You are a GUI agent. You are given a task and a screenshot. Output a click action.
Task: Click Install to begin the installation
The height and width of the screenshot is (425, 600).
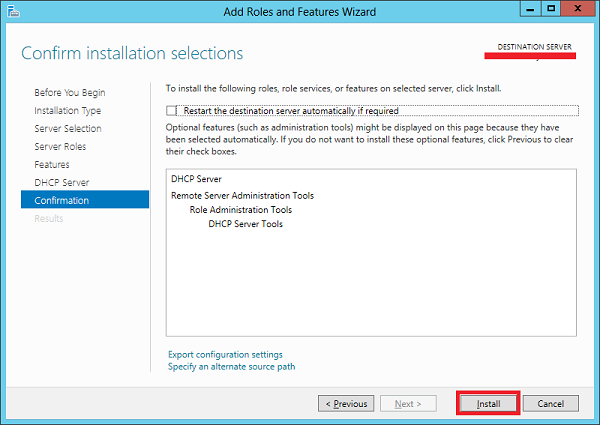pos(487,404)
